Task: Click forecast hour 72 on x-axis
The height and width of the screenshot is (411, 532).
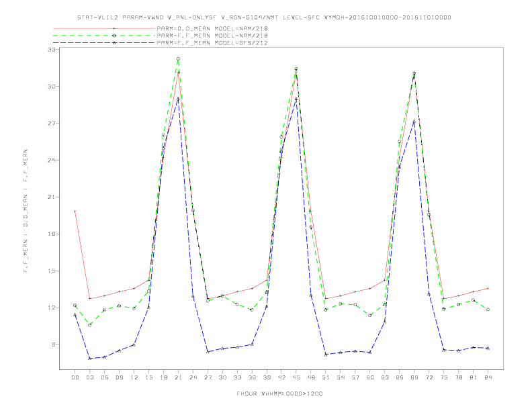Action: [x=429, y=377]
